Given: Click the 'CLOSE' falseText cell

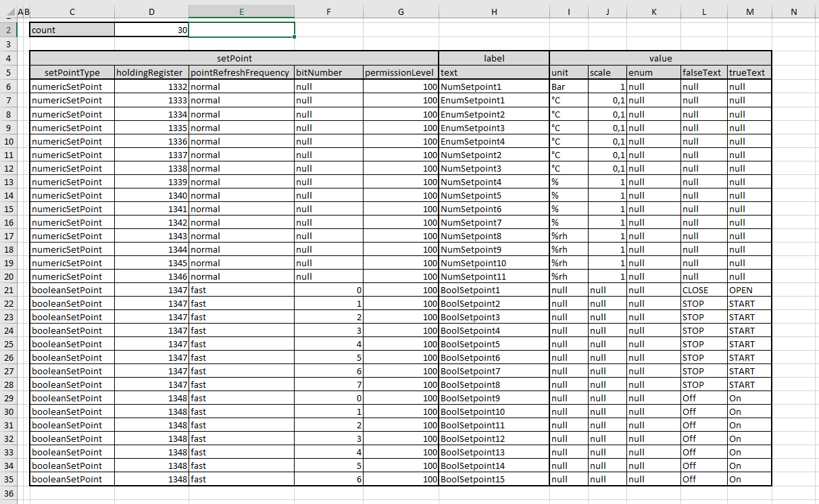Looking at the screenshot, I should pos(703,290).
